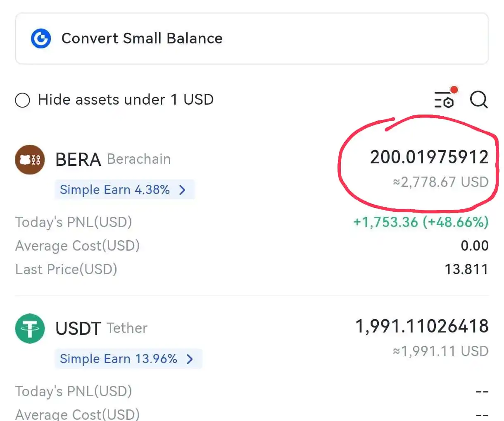Select the USDT Tether coin logo
This screenshot has height=421, width=504.
[x=29, y=328]
